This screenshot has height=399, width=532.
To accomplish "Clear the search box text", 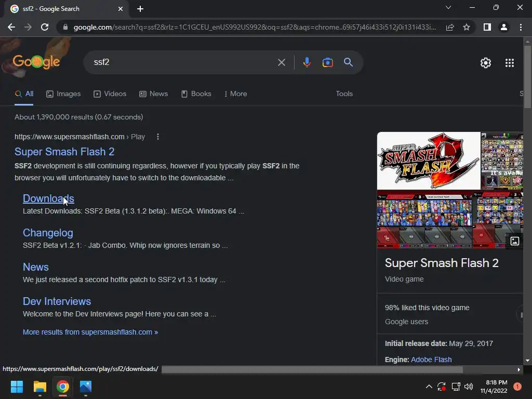I will 281,62.
